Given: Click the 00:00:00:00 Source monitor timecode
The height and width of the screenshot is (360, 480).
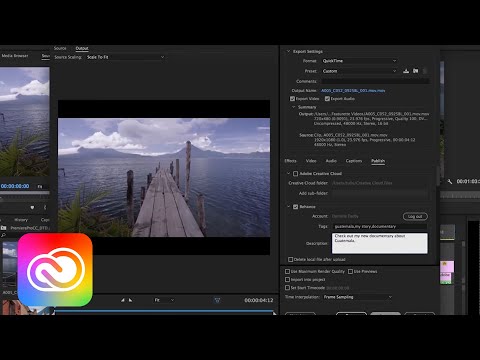Looking at the screenshot, I should click(15, 186).
